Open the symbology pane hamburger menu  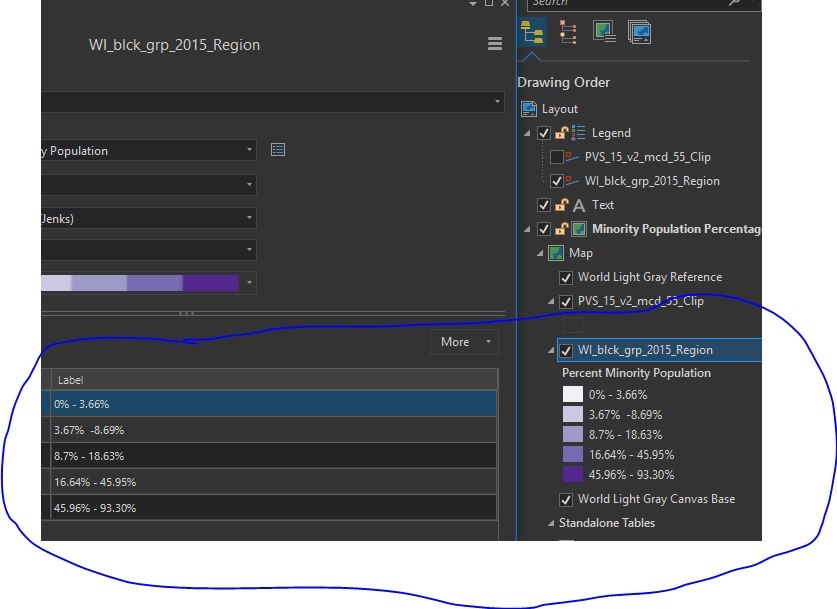(495, 44)
